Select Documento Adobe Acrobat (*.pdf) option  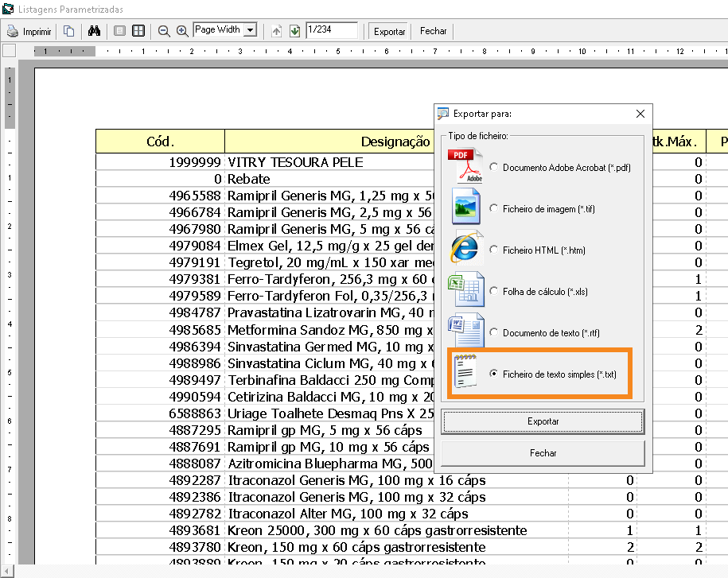tap(495, 167)
